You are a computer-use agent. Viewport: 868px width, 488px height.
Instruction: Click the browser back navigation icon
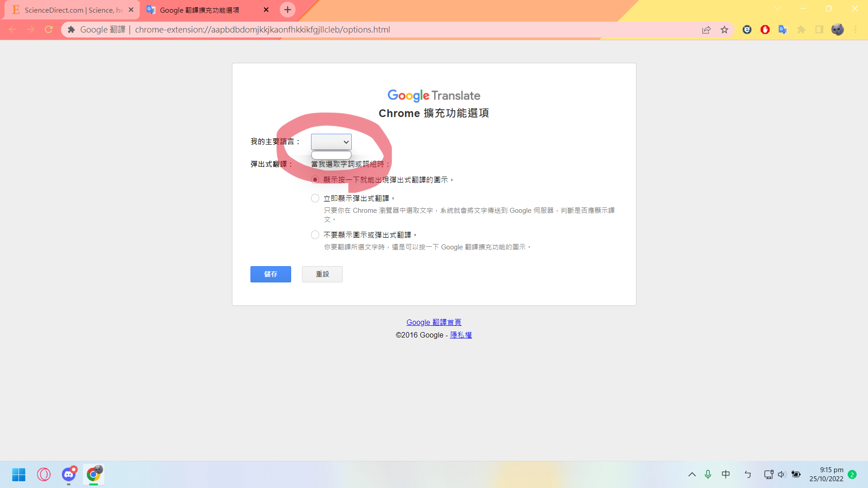(12, 29)
